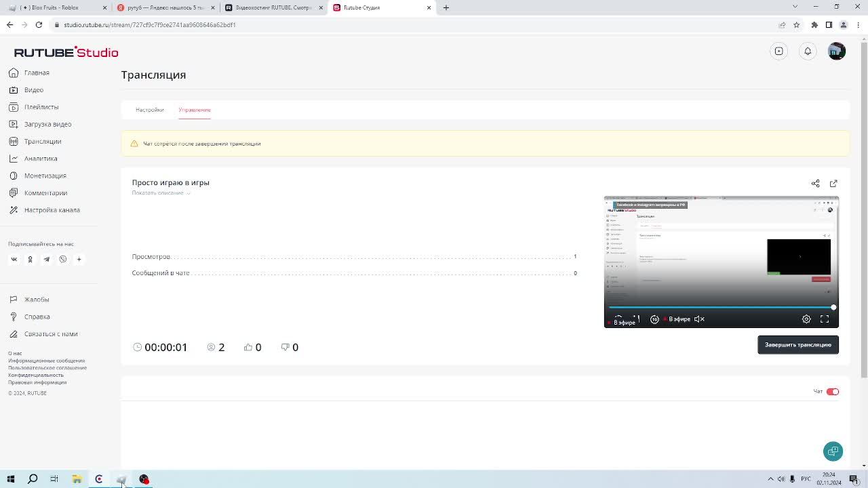Open the Пользовательское соглашение footer link
The width and height of the screenshot is (868, 488).
(47, 368)
